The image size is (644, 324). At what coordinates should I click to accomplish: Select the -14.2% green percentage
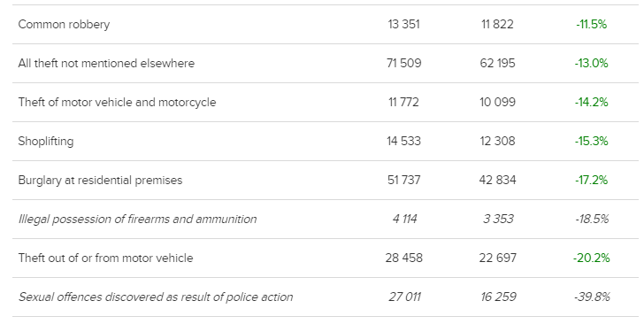[591, 102]
